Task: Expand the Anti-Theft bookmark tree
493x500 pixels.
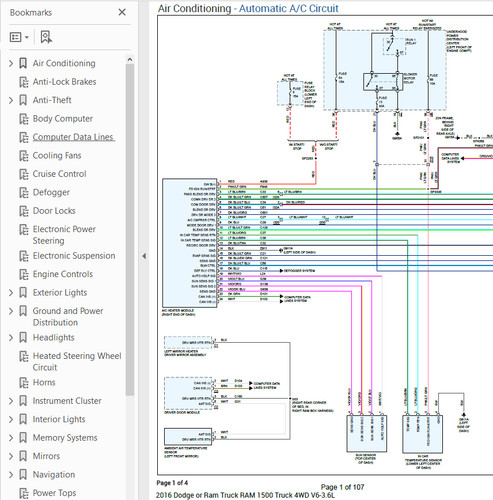Action: pyautogui.click(x=11, y=100)
